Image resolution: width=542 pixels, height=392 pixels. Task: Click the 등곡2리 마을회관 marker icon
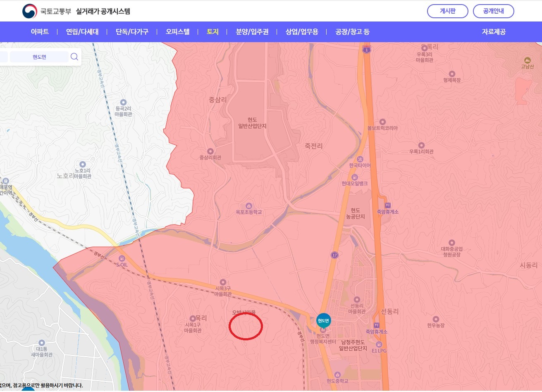(123, 102)
